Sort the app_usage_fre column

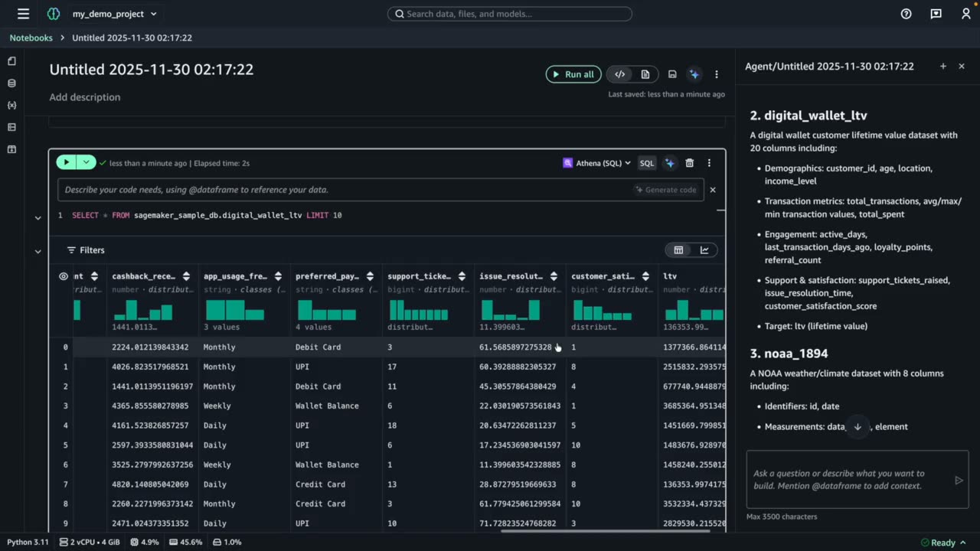(x=278, y=276)
